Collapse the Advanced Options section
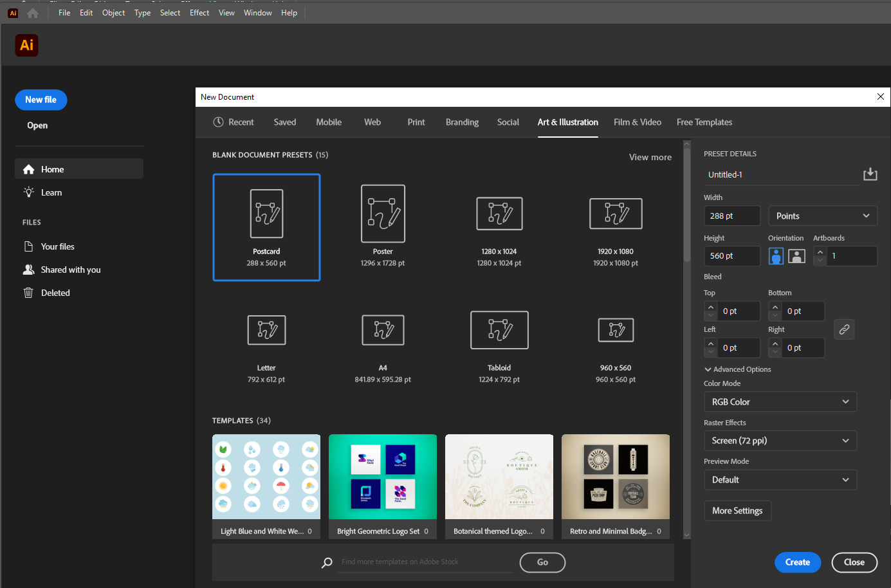This screenshot has width=891, height=588. (737, 369)
